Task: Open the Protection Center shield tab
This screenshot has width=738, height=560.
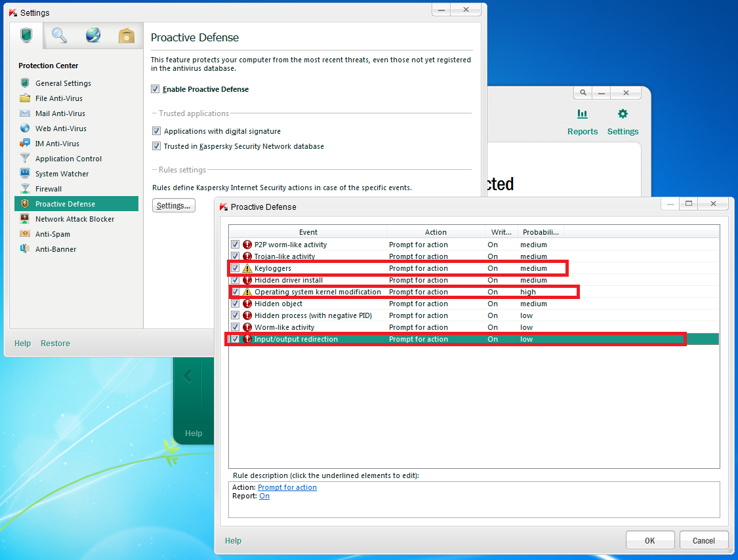Action: coord(26,35)
